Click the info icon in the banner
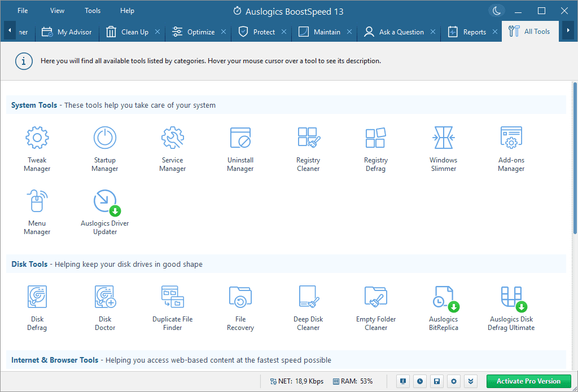 tap(24, 61)
